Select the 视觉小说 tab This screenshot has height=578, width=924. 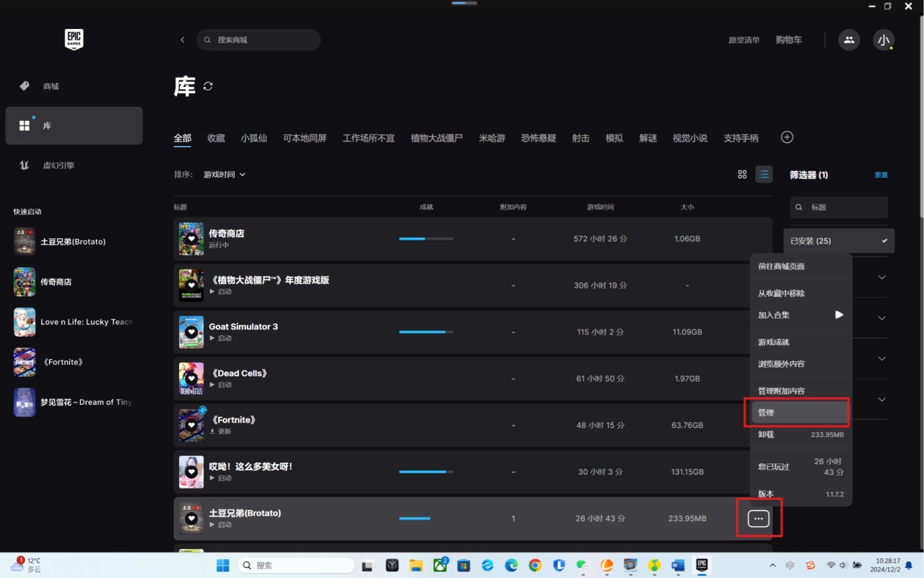click(x=690, y=138)
